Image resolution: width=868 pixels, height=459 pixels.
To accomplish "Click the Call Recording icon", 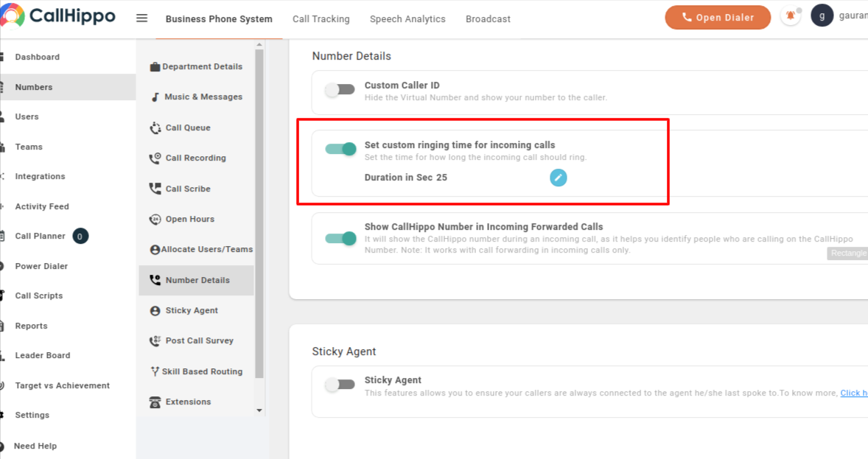I will 155,158.
